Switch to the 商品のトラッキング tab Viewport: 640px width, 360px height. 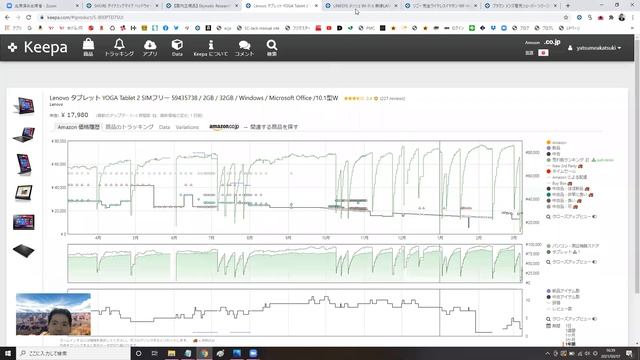coord(129,127)
